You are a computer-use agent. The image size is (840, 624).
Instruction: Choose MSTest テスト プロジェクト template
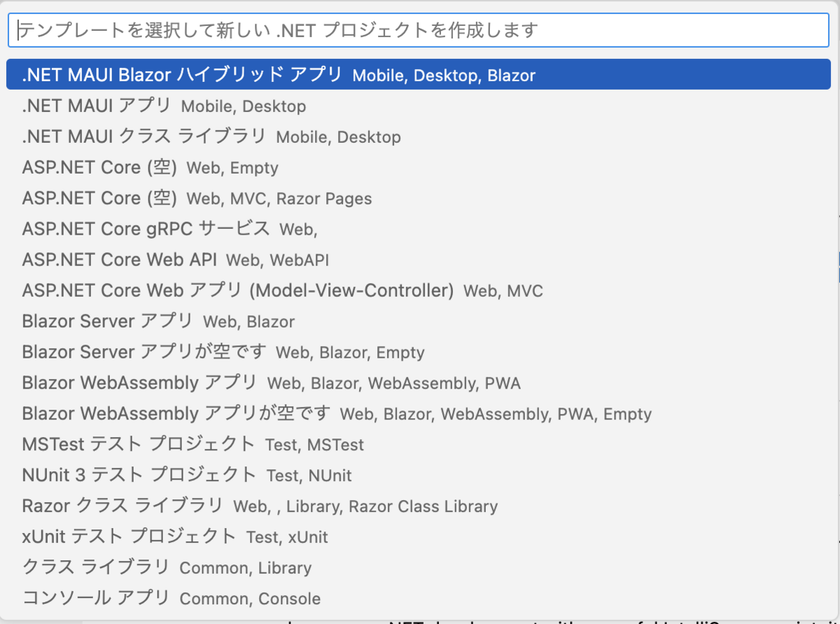[419, 445]
